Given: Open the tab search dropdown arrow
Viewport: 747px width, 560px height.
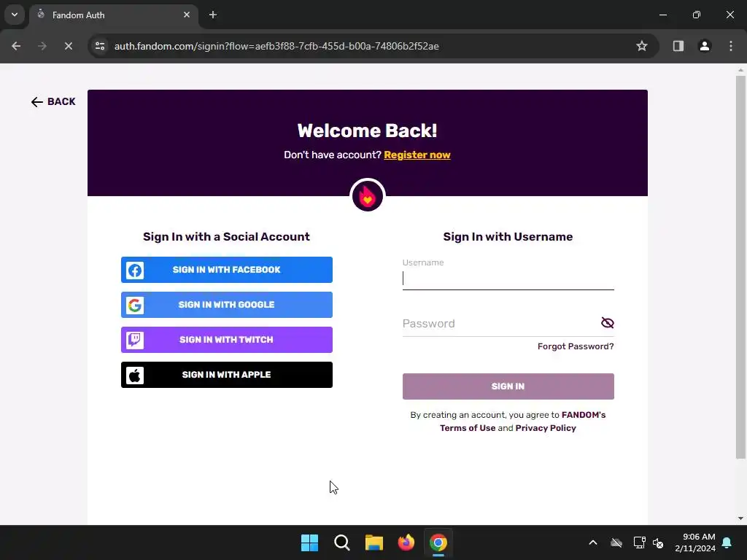Looking at the screenshot, I should click(15, 15).
